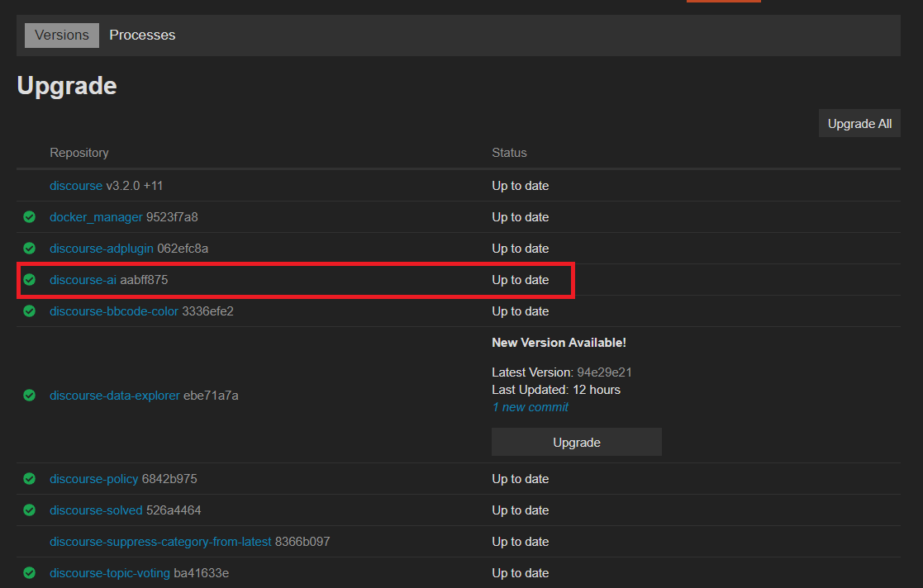Click green check icon beside discourse-data-explorer

pos(30,395)
